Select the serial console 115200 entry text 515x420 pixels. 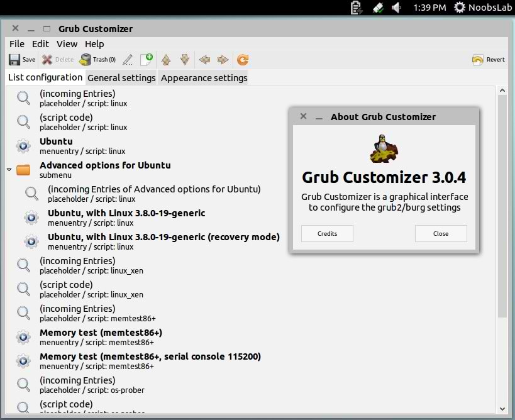[150, 356]
